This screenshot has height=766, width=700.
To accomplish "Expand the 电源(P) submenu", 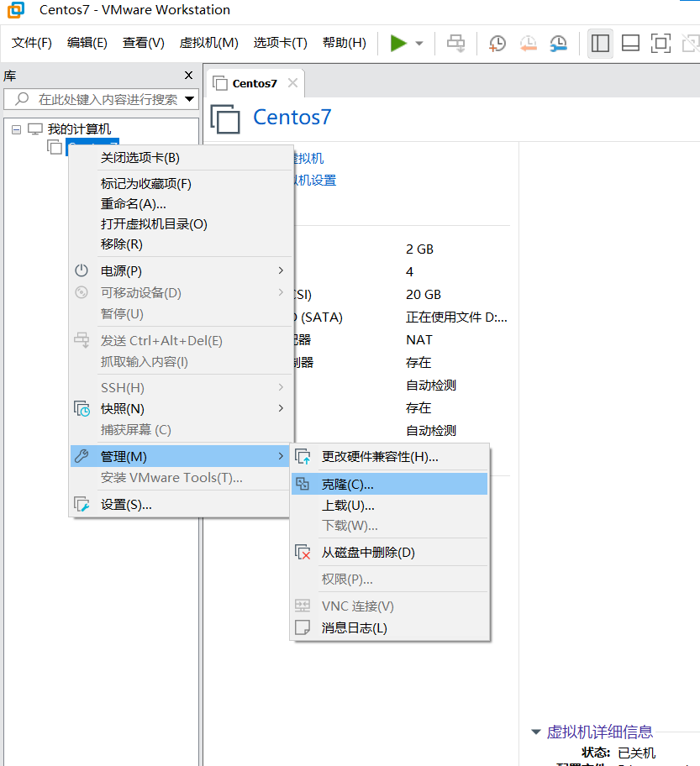I will [x=182, y=270].
